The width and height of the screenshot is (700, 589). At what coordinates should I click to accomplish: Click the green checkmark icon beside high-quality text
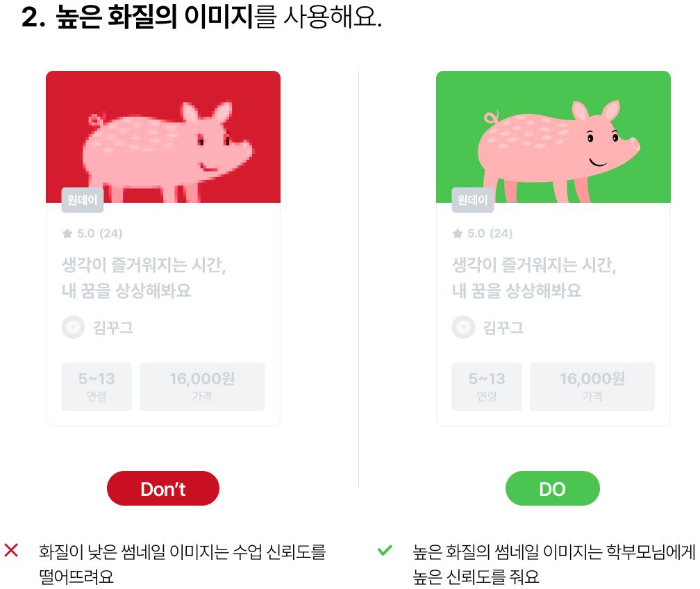(x=385, y=550)
